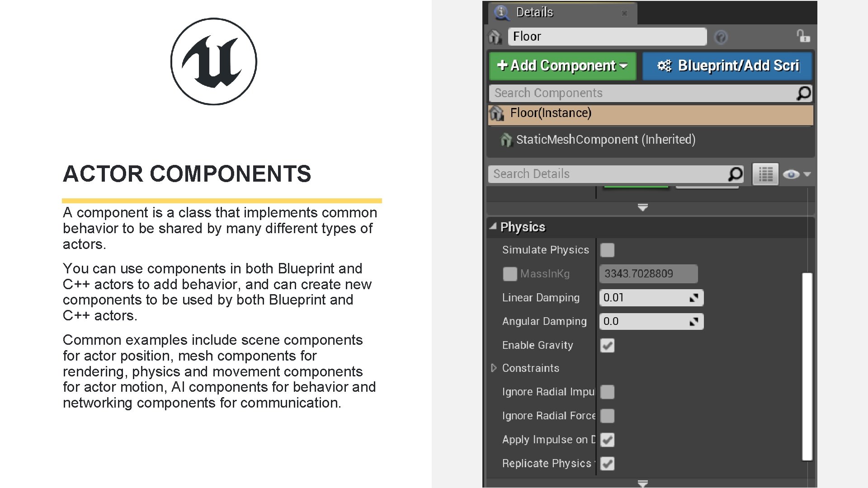This screenshot has width=868, height=488.
Task: Click the list view icon in Details panel
Action: tap(765, 174)
